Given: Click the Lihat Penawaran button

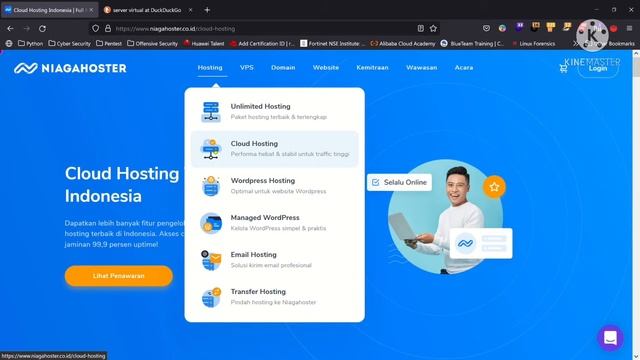Looking at the screenshot, I should click(x=118, y=276).
